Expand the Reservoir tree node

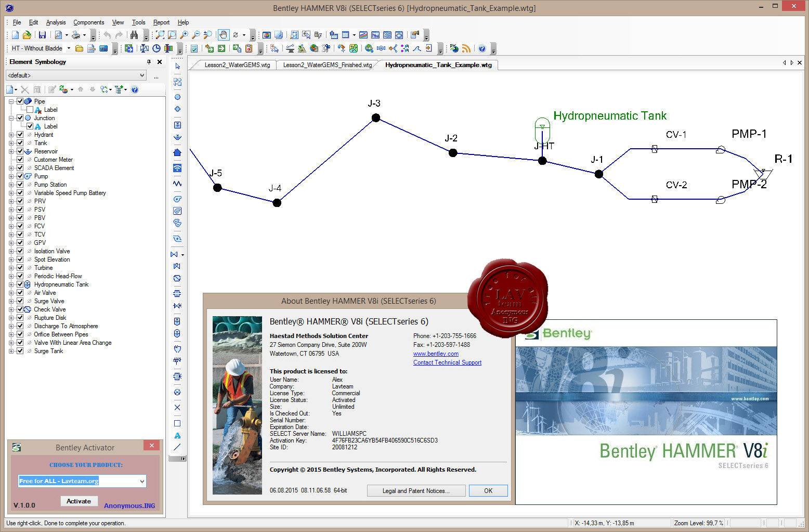click(x=11, y=151)
